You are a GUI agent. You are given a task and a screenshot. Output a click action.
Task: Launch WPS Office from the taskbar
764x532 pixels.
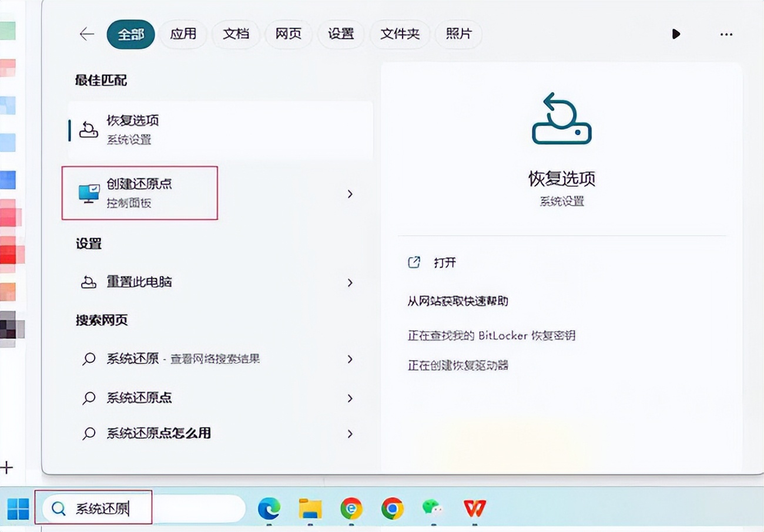click(474, 509)
